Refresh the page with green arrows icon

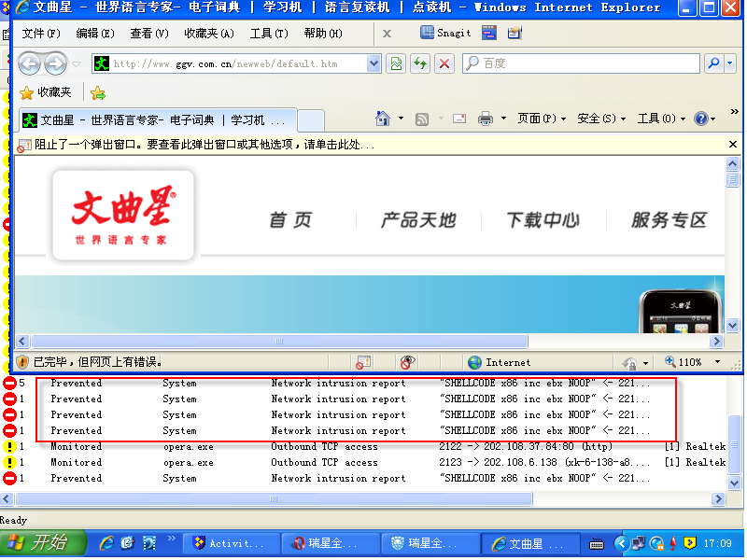(420, 63)
